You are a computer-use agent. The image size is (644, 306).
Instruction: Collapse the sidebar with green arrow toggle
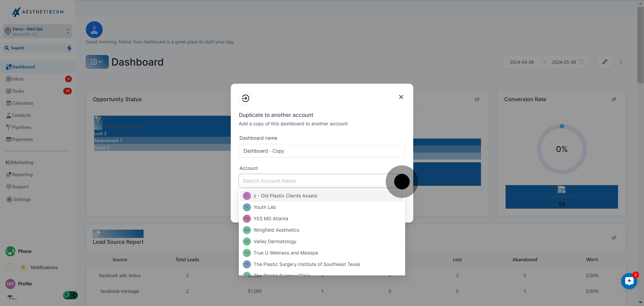(x=70, y=295)
